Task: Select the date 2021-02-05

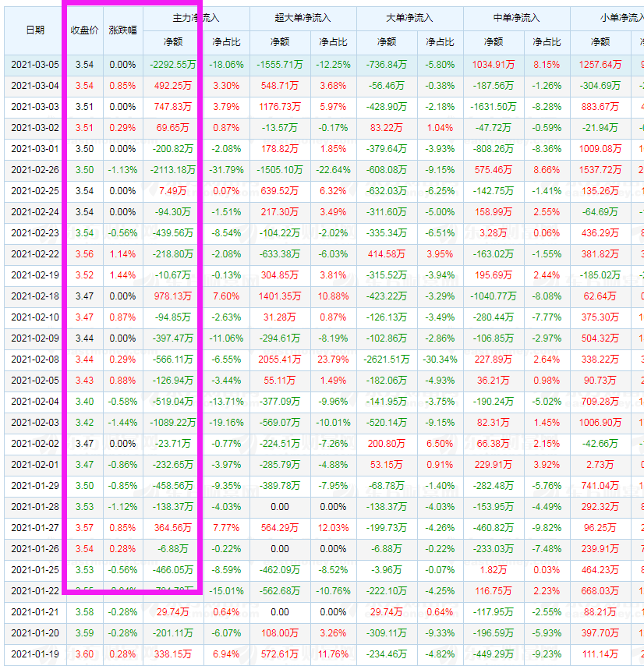Action: pos(35,381)
